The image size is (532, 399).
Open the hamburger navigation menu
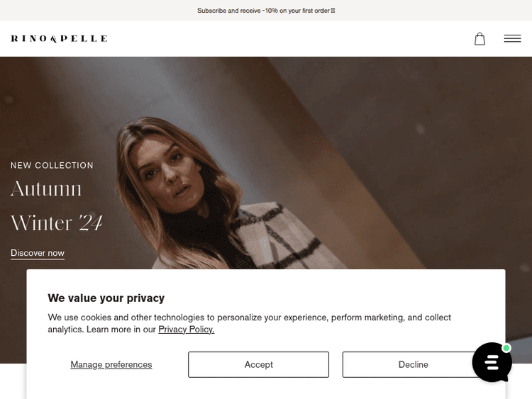click(x=512, y=38)
